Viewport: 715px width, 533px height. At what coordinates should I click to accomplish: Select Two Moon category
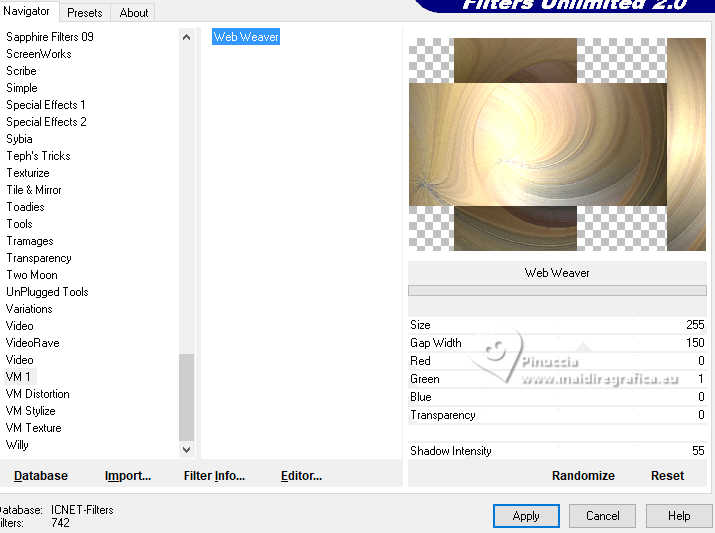click(x=31, y=275)
